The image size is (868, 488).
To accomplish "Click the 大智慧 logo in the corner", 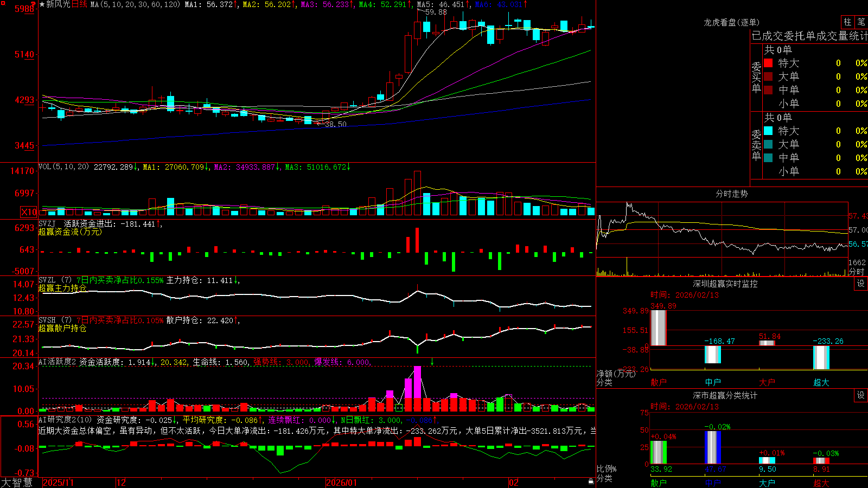I will coord(17,482).
